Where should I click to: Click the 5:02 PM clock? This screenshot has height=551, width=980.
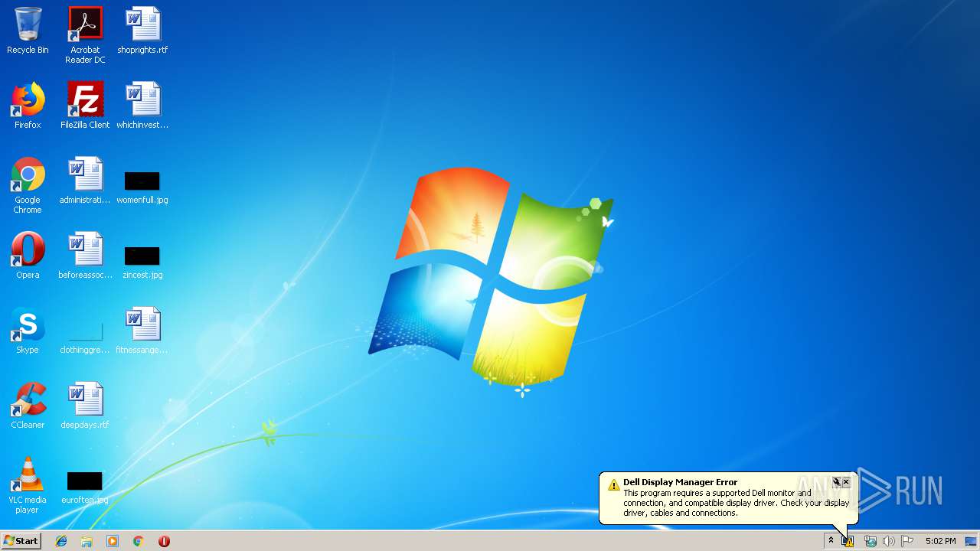(940, 541)
